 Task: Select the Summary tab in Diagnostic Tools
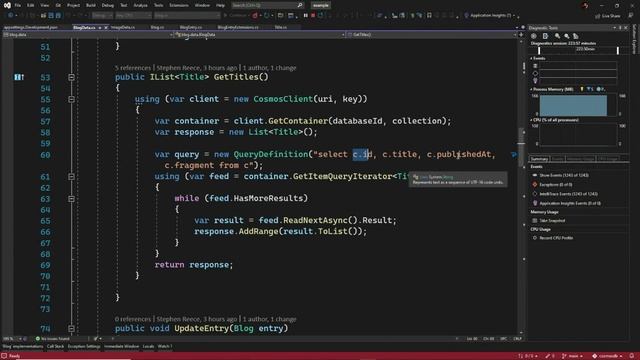(x=539, y=159)
